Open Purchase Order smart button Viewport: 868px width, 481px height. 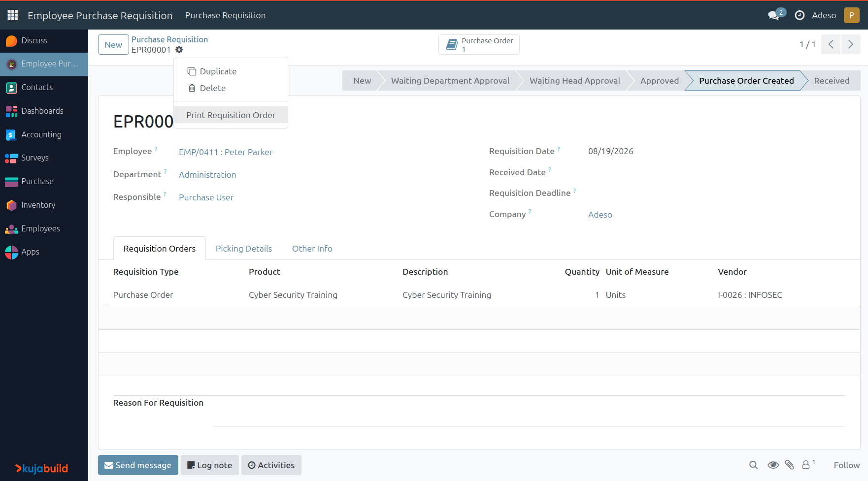tap(479, 44)
